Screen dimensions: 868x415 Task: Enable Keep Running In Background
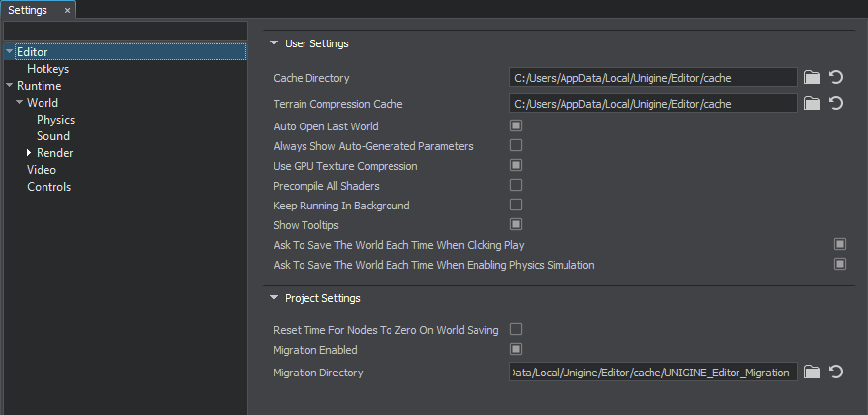coord(515,206)
